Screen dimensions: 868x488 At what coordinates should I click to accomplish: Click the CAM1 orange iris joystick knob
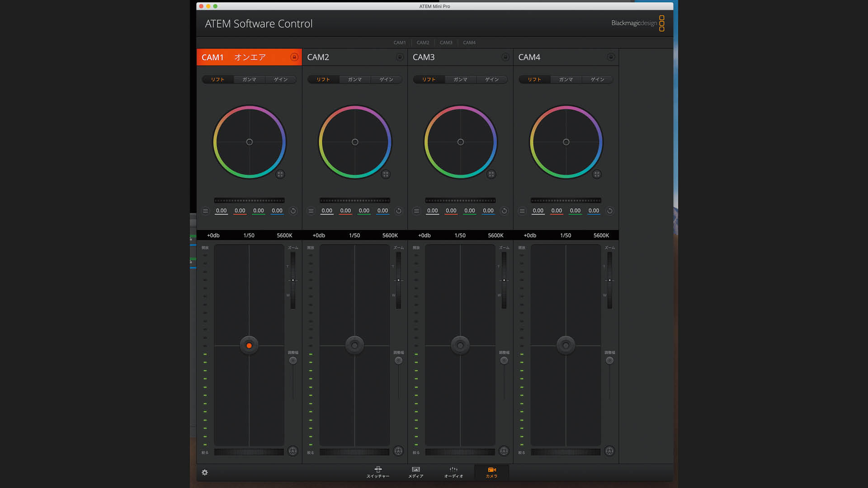pyautogui.click(x=249, y=346)
